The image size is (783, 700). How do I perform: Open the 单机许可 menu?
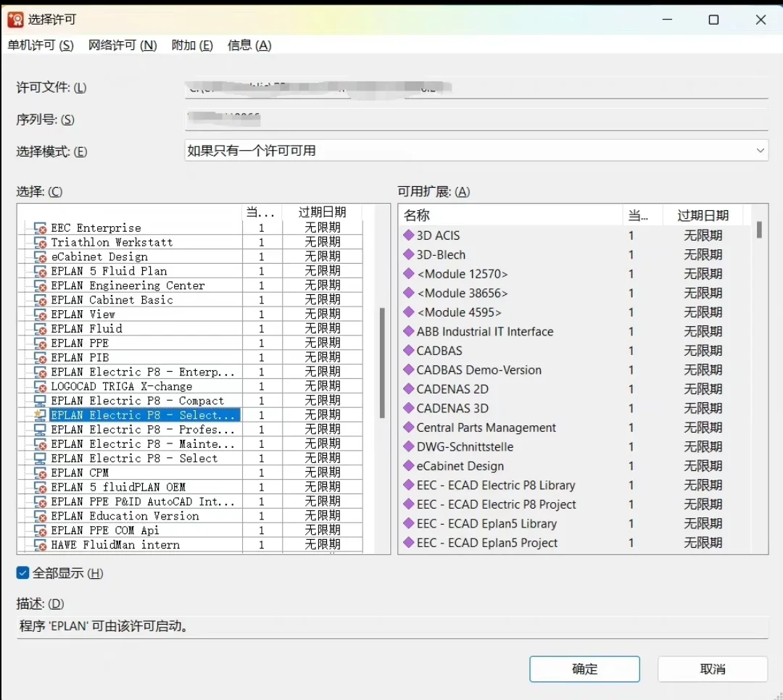pos(41,45)
